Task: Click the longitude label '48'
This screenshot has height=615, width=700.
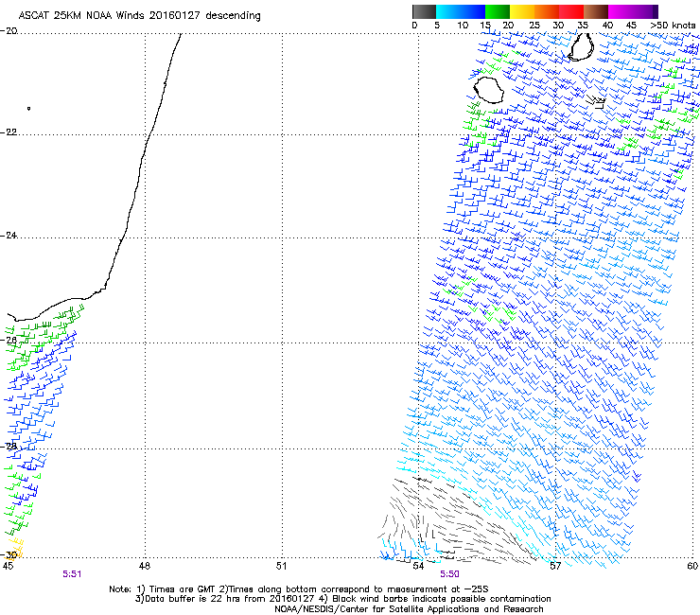Action: click(x=144, y=567)
